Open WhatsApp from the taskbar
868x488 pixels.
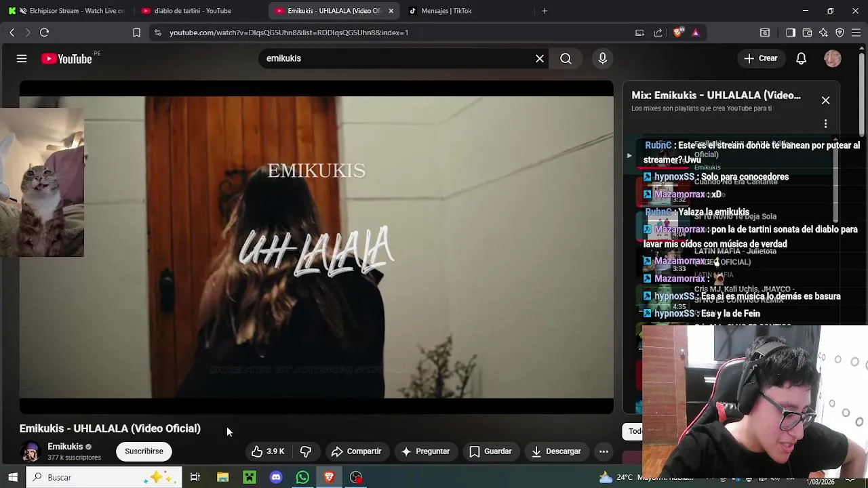point(302,477)
